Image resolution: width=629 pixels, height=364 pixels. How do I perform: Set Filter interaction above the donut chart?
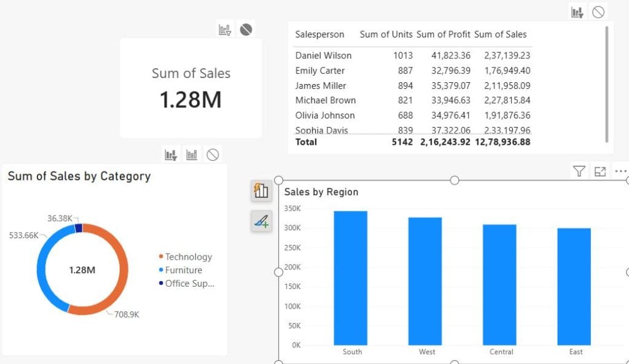click(171, 155)
